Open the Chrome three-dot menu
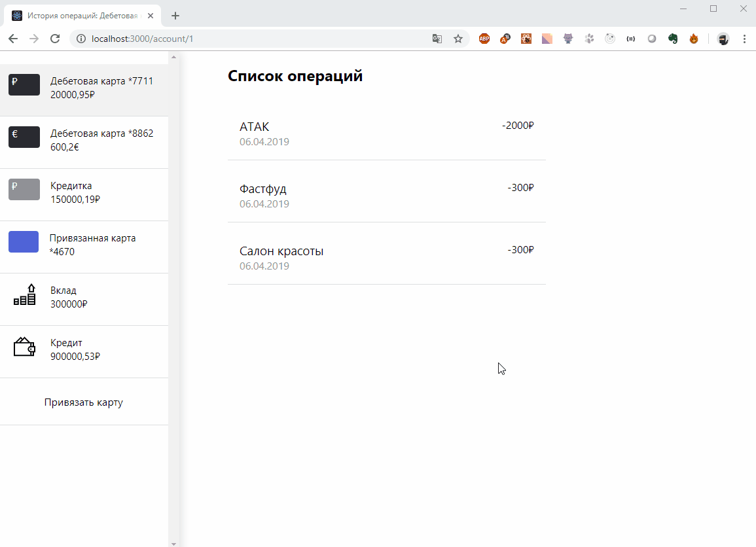 click(744, 39)
